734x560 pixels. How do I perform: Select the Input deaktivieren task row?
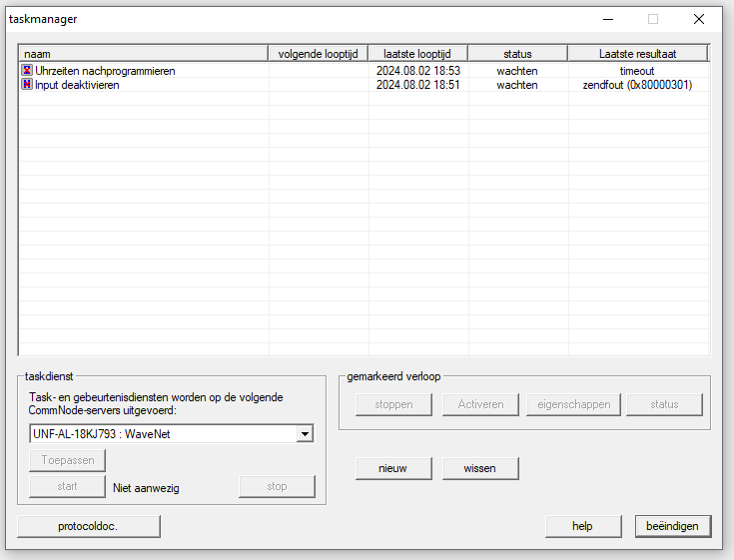77,85
